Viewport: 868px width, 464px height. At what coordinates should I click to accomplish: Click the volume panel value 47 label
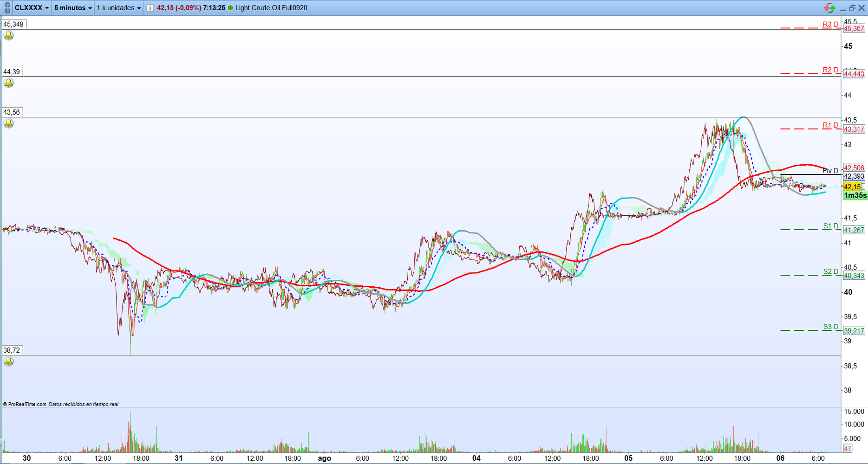click(848, 449)
